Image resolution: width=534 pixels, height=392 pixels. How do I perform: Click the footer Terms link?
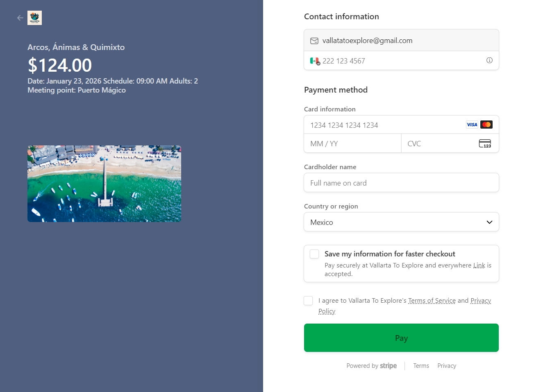click(x=421, y=366)
